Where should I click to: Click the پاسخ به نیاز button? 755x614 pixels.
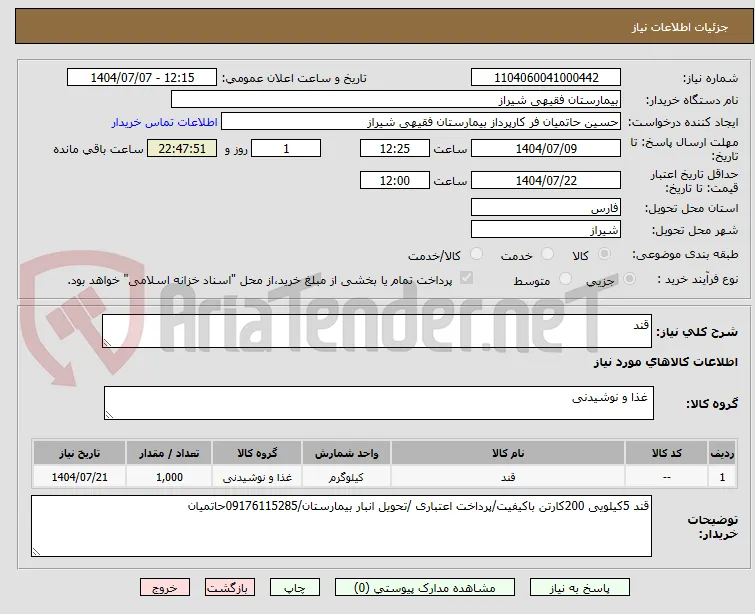(x=580, y=588)
